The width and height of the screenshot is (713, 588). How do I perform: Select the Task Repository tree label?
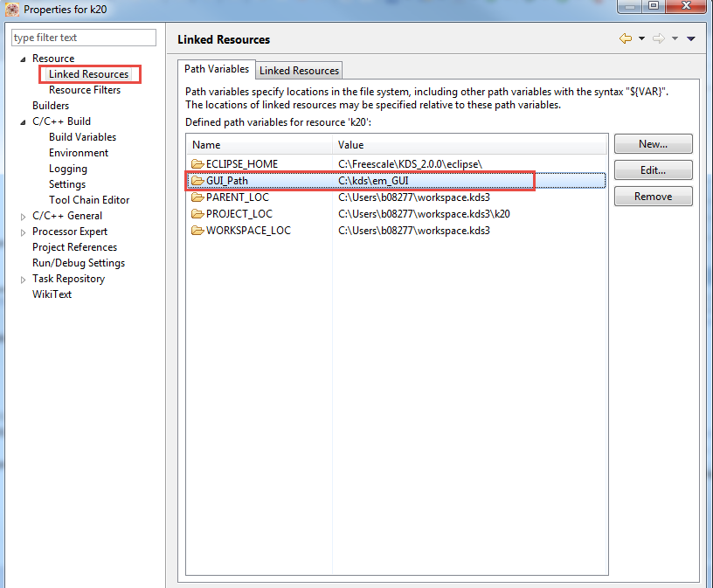pyautogui.click(x=68, y=279)
